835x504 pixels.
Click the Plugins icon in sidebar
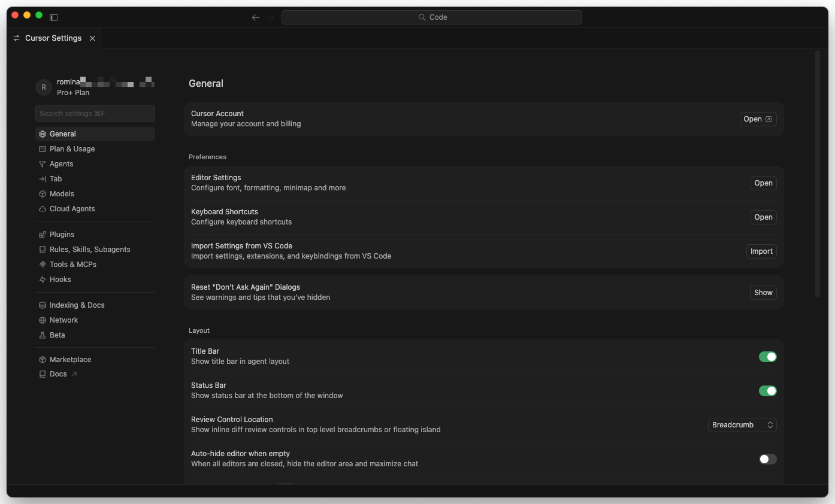(x=43, y=235)
